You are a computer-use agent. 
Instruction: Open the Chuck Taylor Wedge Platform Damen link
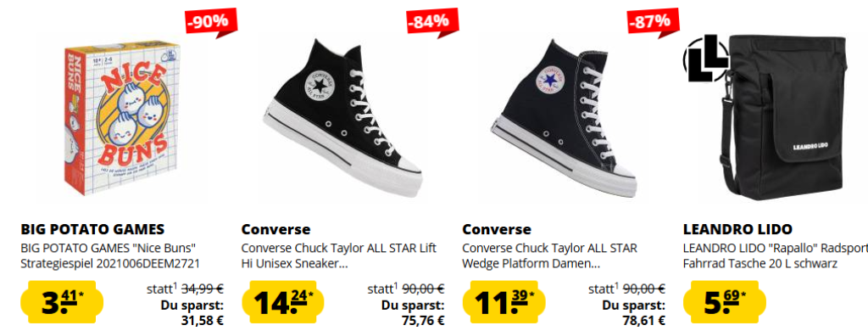tap(549, 255)
